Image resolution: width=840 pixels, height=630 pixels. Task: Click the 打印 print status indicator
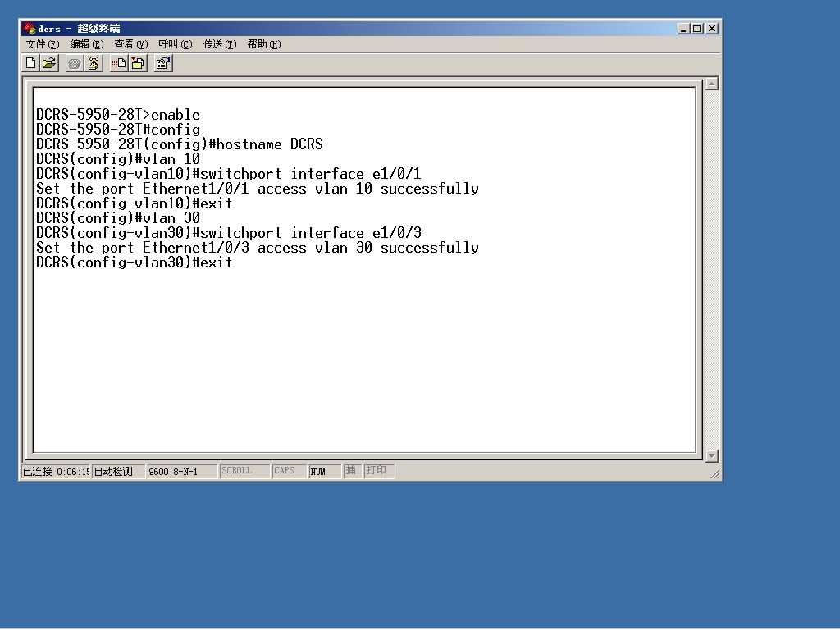[379, 471]
